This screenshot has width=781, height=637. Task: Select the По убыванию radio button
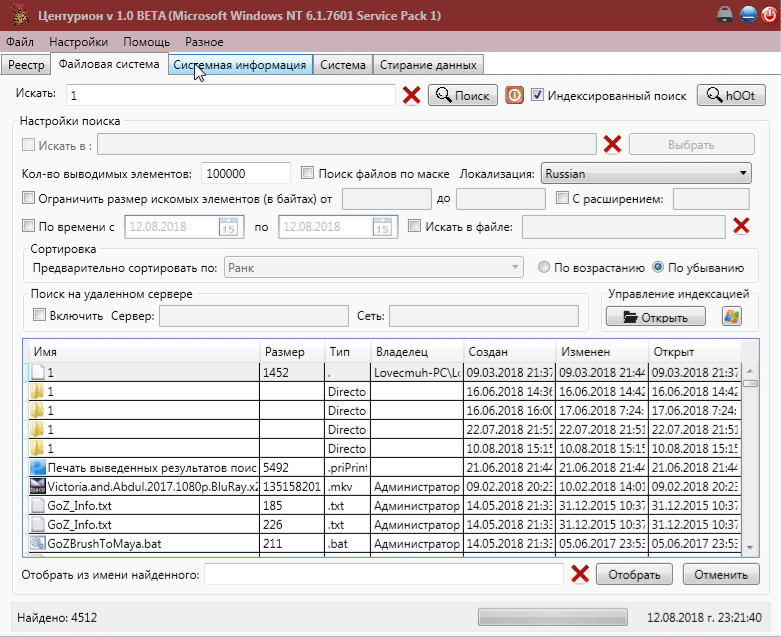click(x=658, y=267)
